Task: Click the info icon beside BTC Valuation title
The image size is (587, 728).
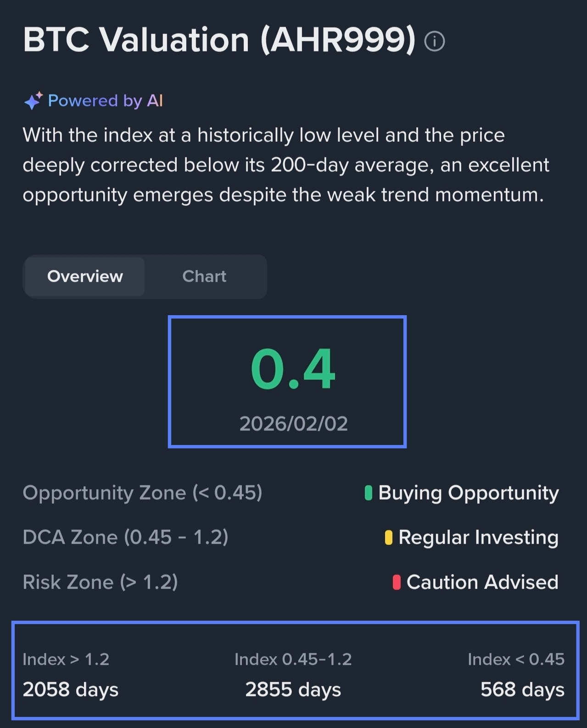Action: click(x=434, y=41)
